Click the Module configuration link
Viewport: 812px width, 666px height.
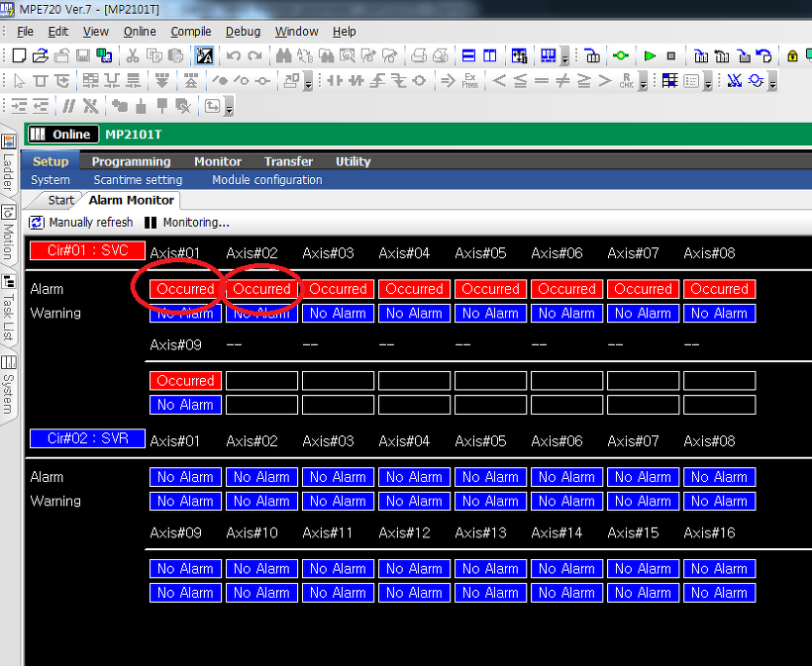coord(267,180)
